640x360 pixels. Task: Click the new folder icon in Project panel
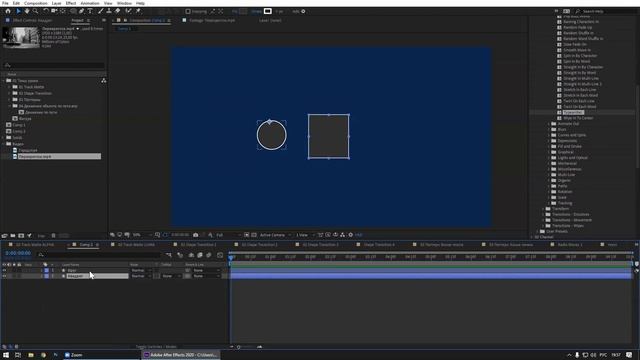tap(13, 236)
